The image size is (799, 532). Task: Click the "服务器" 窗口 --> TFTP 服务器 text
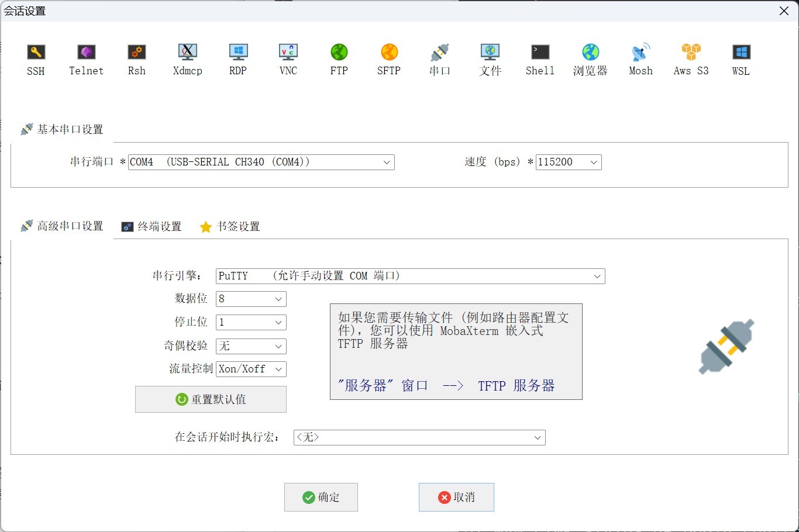[x=446, y=386]
